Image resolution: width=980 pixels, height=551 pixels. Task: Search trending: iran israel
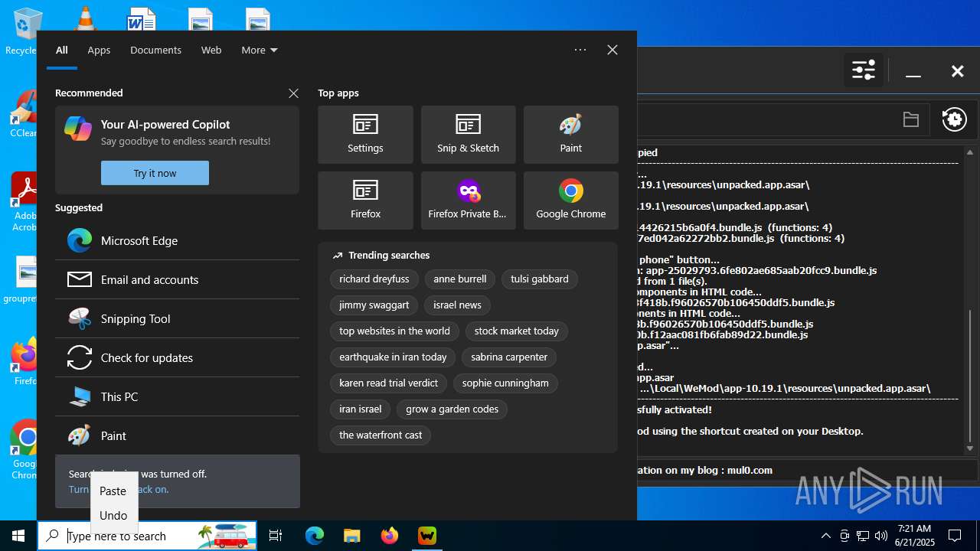361,409
